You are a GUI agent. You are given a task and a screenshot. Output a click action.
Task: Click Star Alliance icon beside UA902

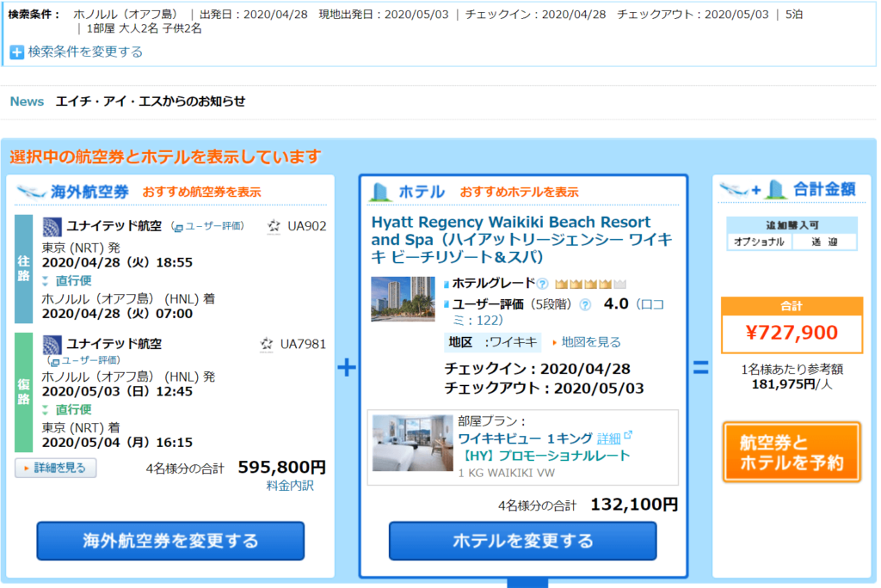(x=274, y=226)
